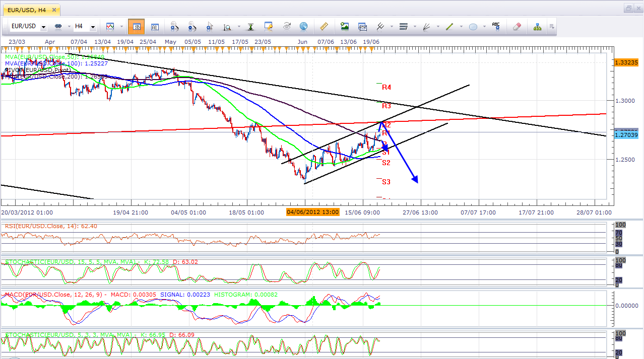
Task: Select the green line drawing tool
Action: pos(449,26)
